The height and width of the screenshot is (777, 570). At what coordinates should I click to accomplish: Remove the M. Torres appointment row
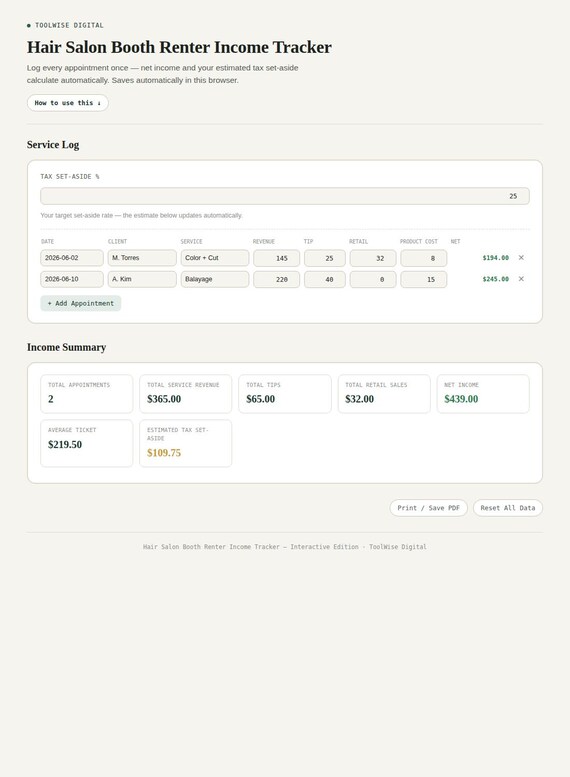[x=521, y=258]
